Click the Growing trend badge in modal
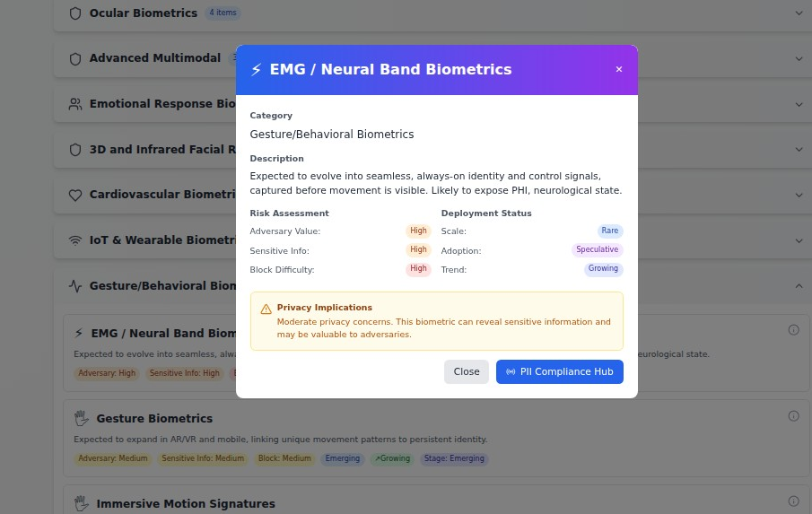 603,269
